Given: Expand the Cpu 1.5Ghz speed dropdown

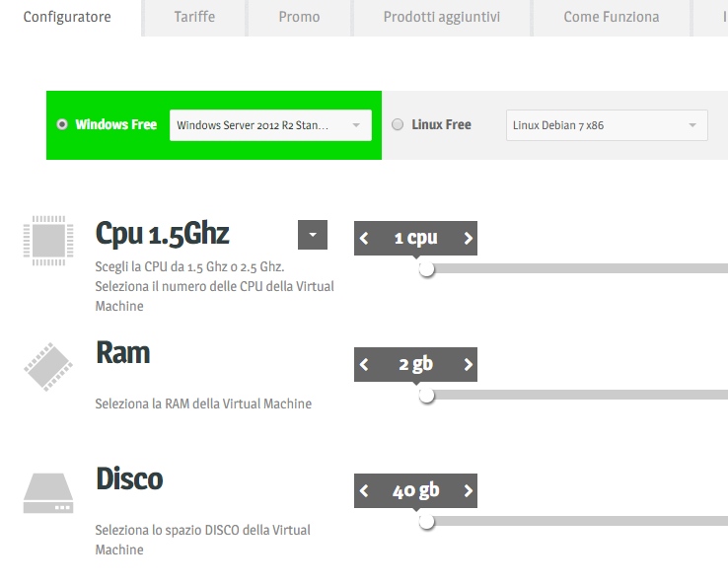Looking at the screenshot, I should [x=312, y=235].
